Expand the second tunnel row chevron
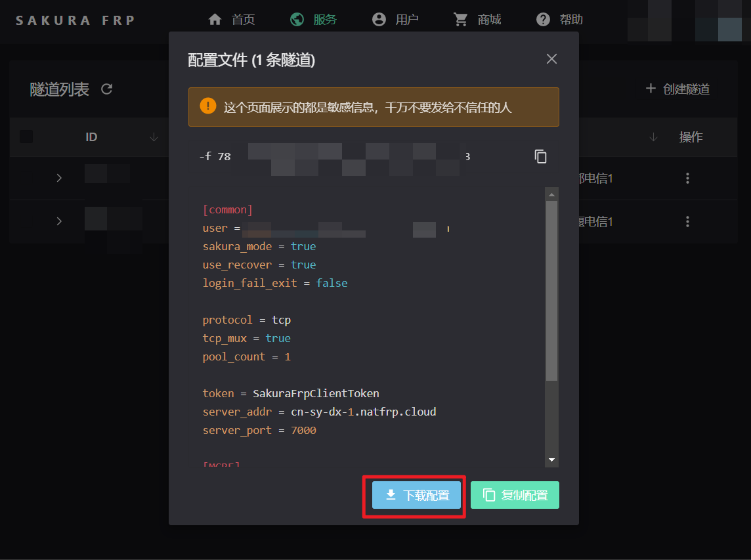The height and width of the screenshot is (560, 751). pos(58,221)
